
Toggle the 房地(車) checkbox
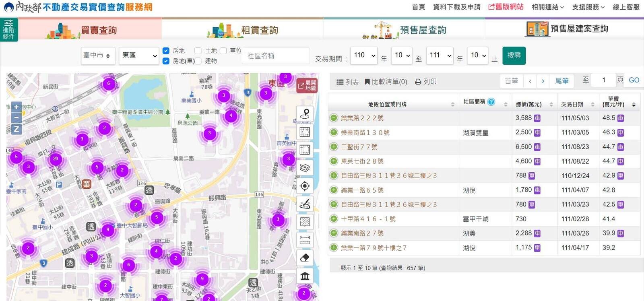(x=166, y=61)
